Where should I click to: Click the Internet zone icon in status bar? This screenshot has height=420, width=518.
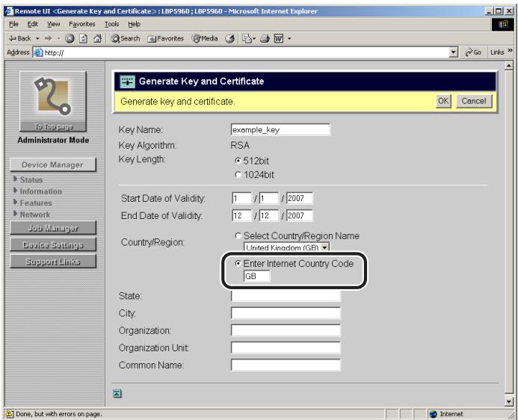tap(433, 414)
